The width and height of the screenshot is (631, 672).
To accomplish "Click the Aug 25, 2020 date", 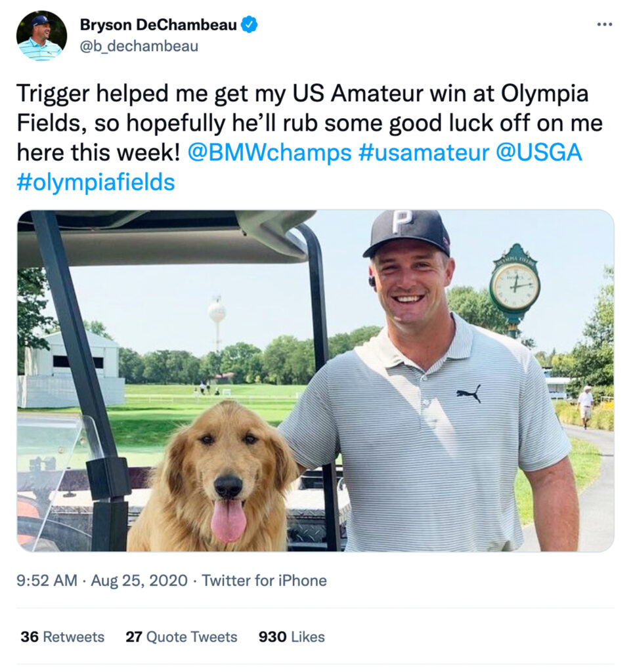I will [139, 581].
